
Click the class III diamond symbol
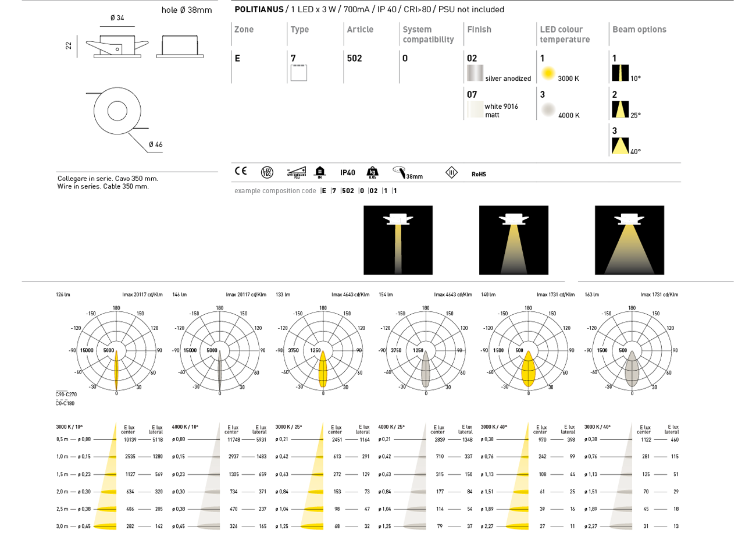[x=451, y=172]
